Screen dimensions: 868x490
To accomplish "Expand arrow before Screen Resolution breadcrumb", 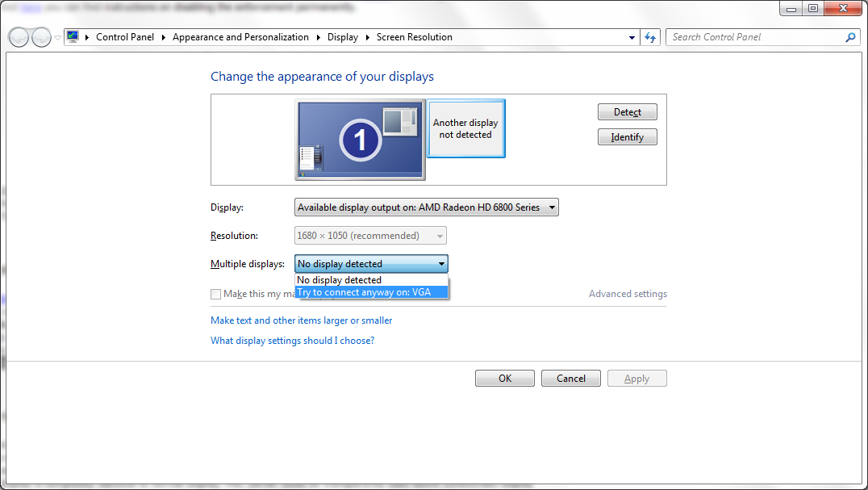I will coord(368,37).
